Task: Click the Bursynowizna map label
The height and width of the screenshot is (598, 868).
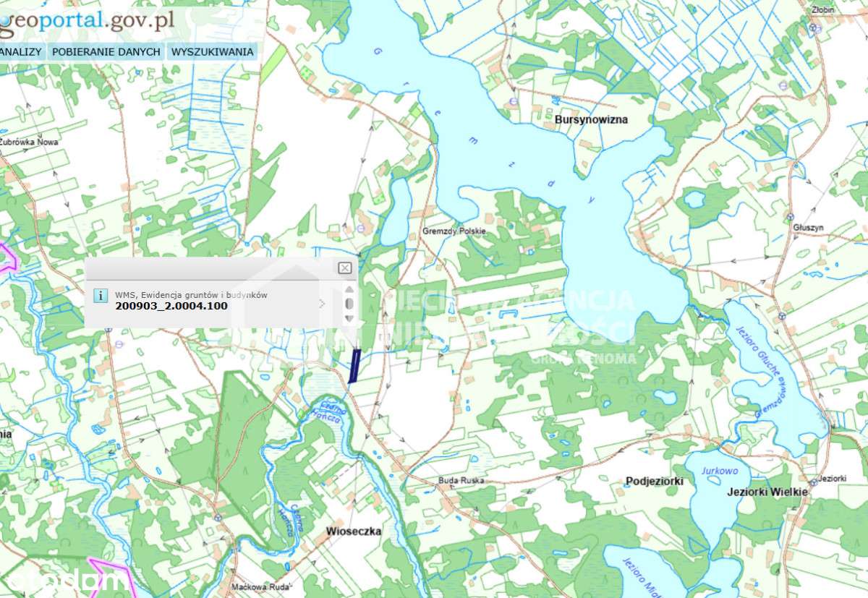Action: click(x=592, y=119)
